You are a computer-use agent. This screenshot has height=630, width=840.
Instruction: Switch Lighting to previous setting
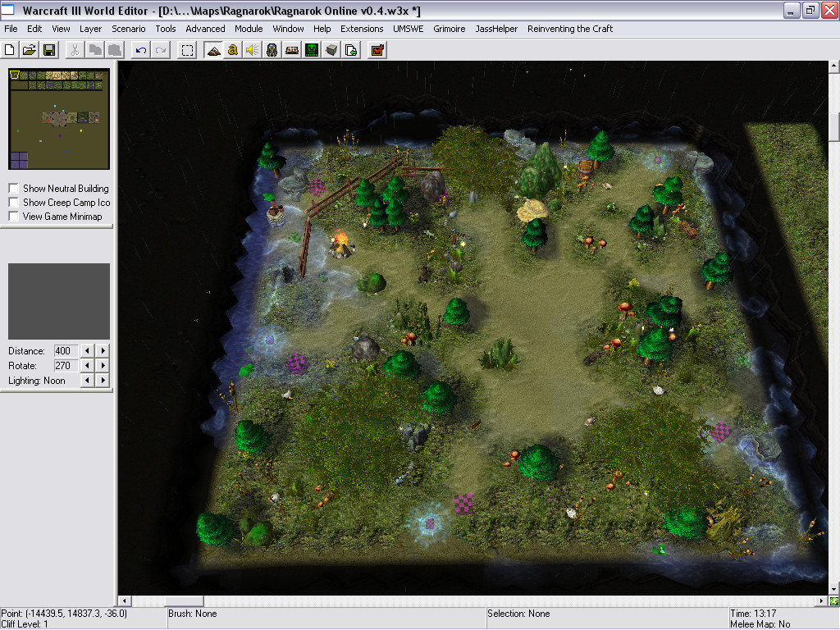tap(87, 381)
